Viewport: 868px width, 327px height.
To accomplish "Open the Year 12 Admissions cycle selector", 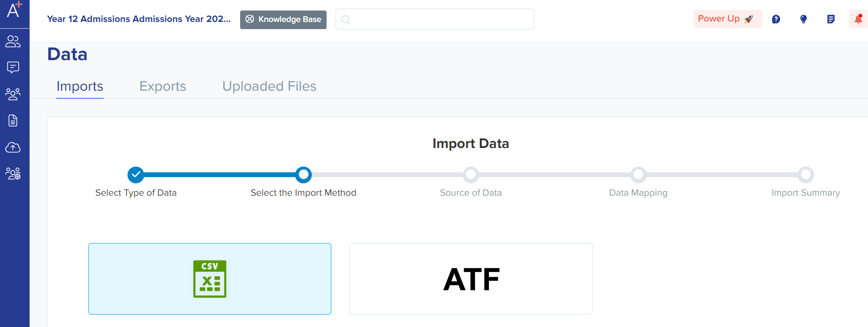I will pos(138,19).
